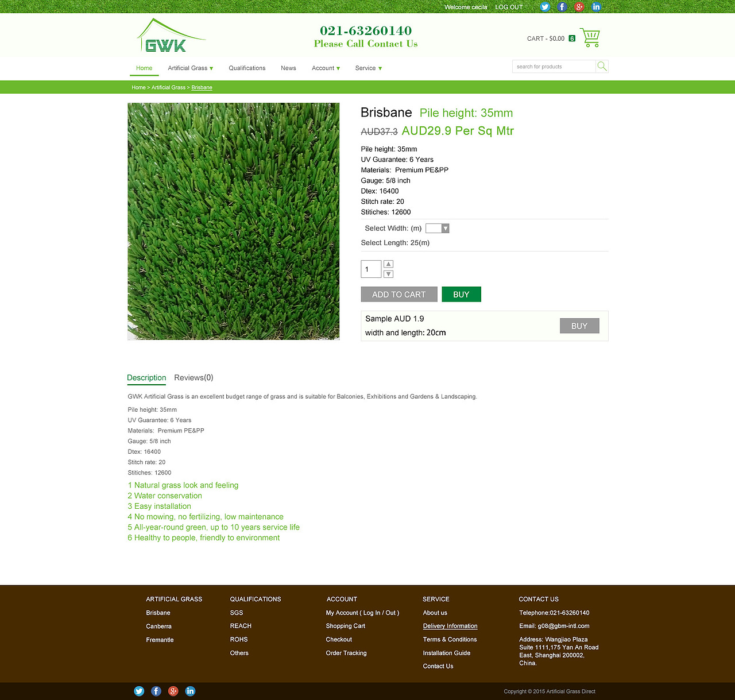Switch to the Description tab

pos(146,377)
